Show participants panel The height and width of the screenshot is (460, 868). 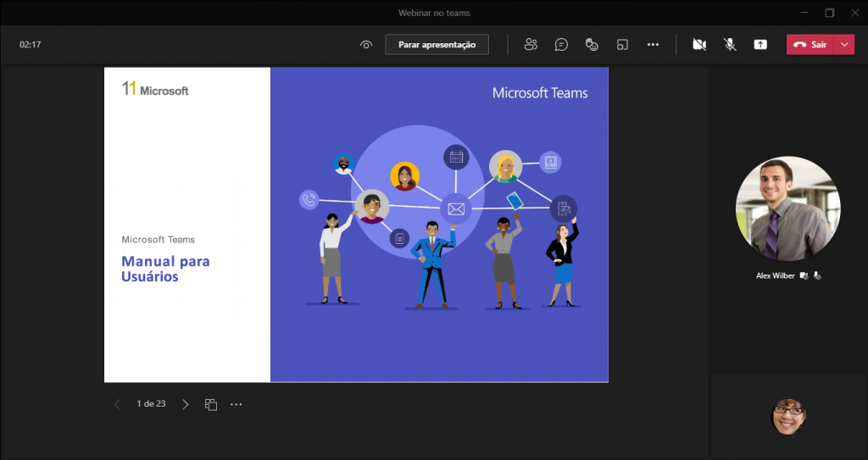tap(531, 45)
